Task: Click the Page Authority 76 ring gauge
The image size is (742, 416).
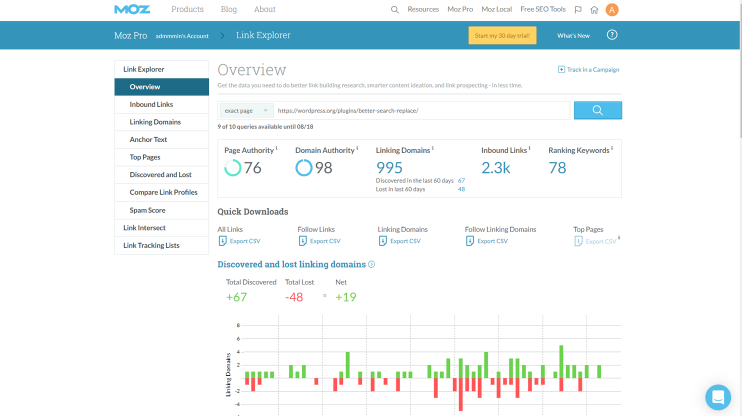Action: click(x=232, y=168)
